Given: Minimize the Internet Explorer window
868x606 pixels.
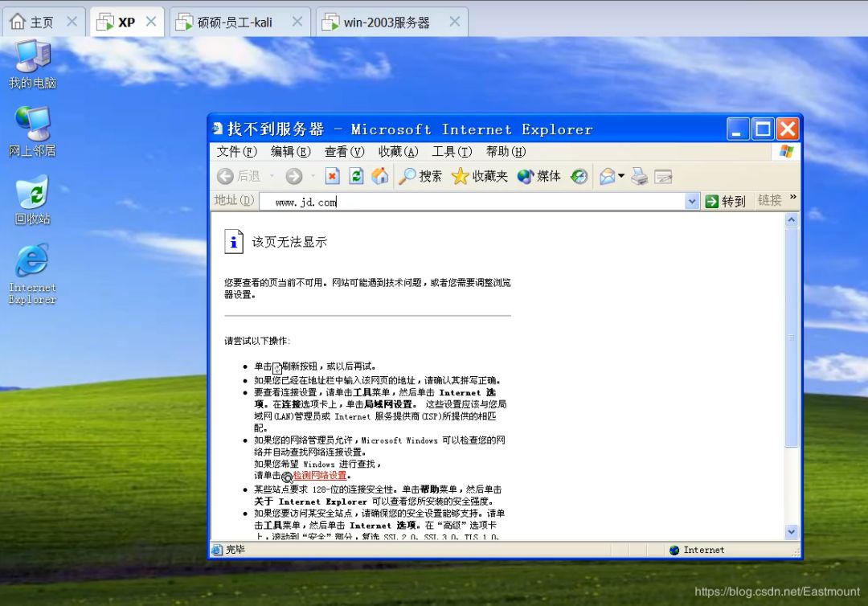Looking at the screenshot, I should tap(737, 129).
